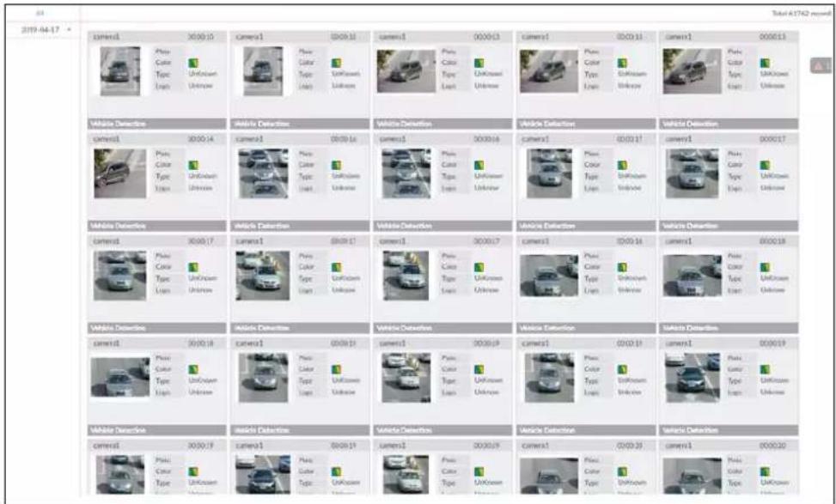836x504 pixels.
Task: Open SUV thumbnail stamped 00:00:14
Action: tap(120, 173)
